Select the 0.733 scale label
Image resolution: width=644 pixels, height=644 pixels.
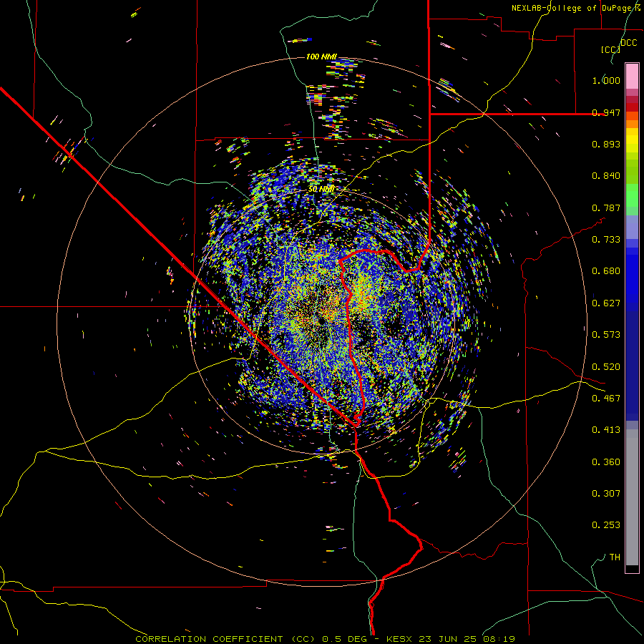point(606,240)
